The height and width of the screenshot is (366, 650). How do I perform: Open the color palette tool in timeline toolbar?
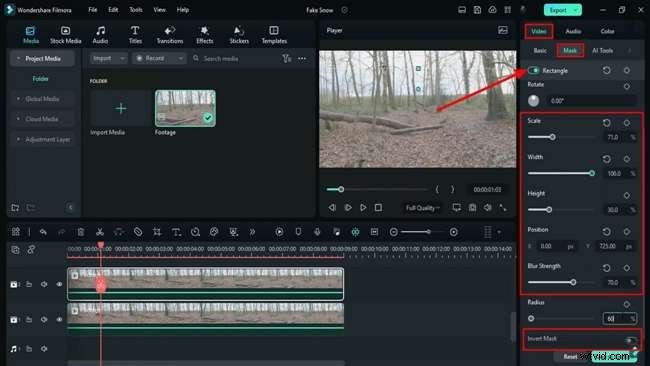click(214, 232)
